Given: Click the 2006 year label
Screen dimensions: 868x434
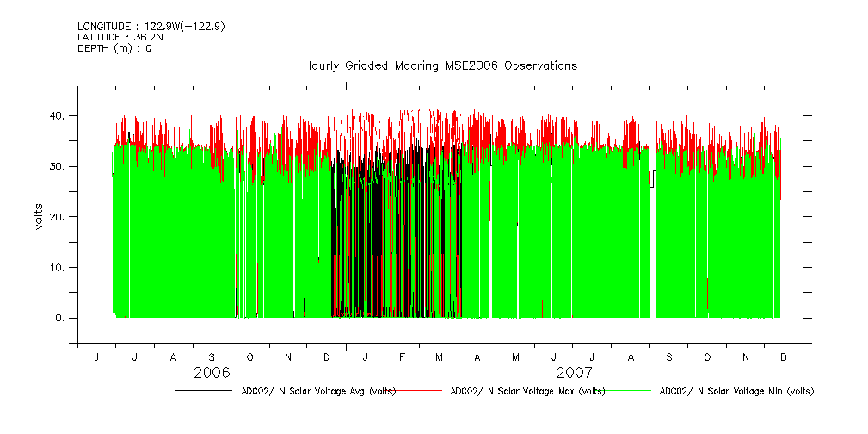Looking at the screenshot, I should 212,373.
